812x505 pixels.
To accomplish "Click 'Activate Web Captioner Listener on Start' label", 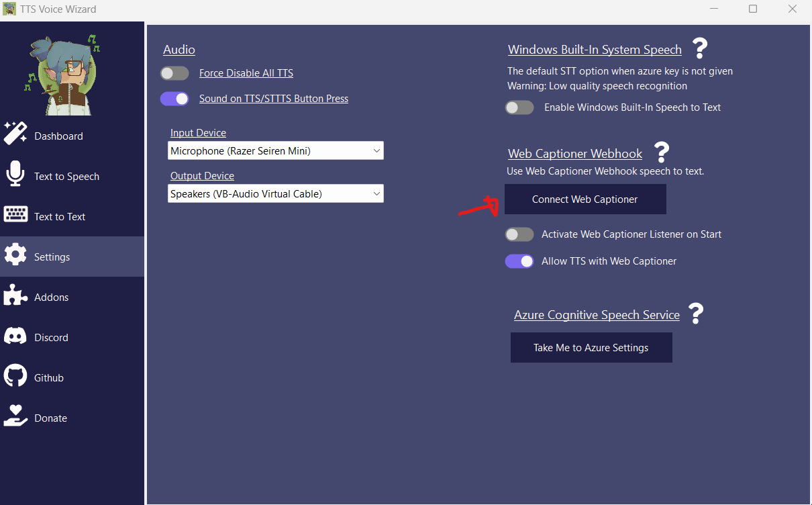I will (631, 234).
